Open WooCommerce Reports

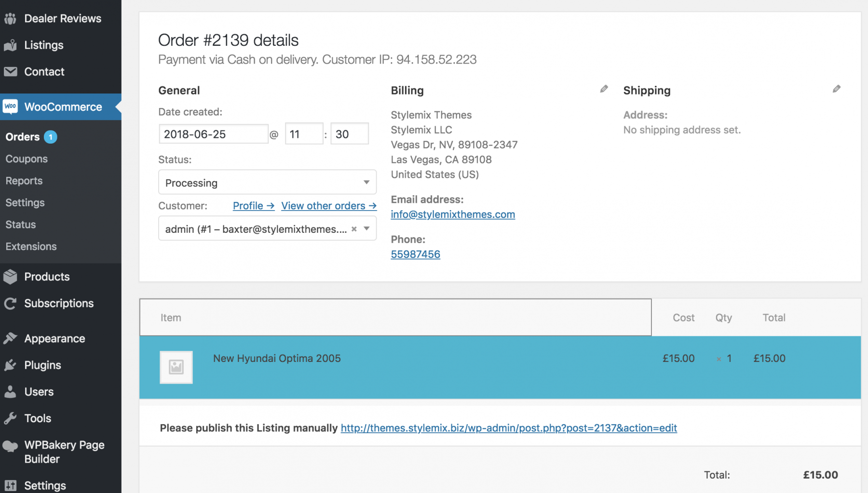point(24,181)
